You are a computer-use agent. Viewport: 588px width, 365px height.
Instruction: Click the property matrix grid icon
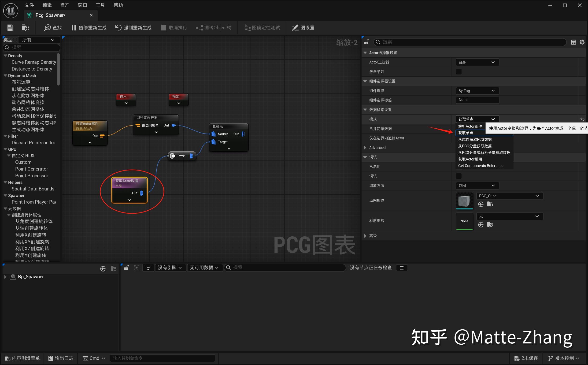tap(573, 42)
